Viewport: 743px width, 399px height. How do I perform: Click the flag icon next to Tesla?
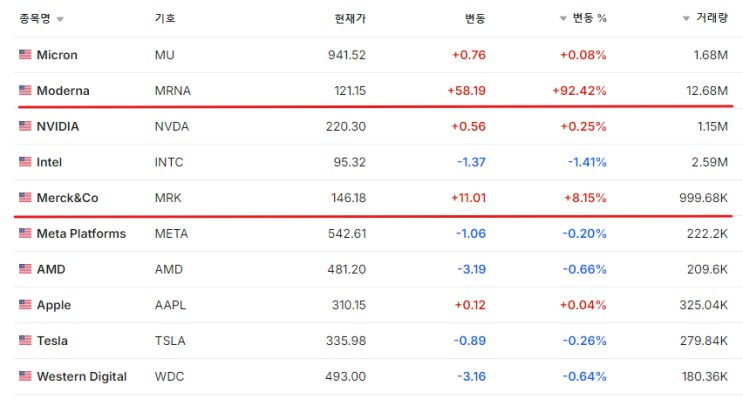25,340
